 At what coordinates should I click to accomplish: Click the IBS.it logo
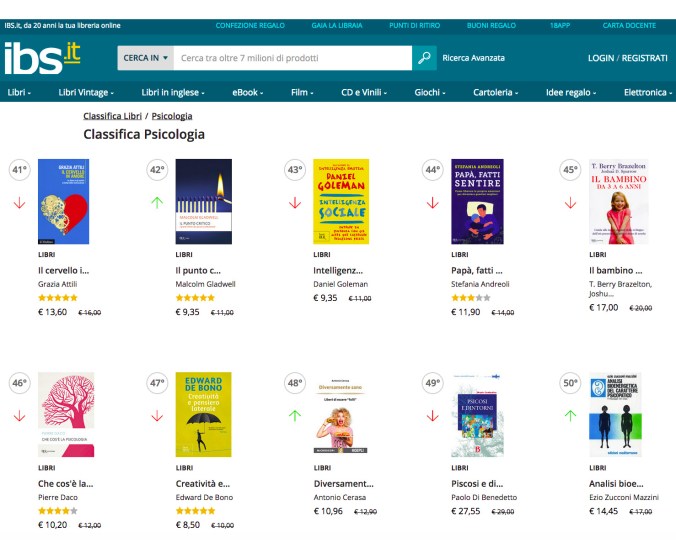pos(41,58)
